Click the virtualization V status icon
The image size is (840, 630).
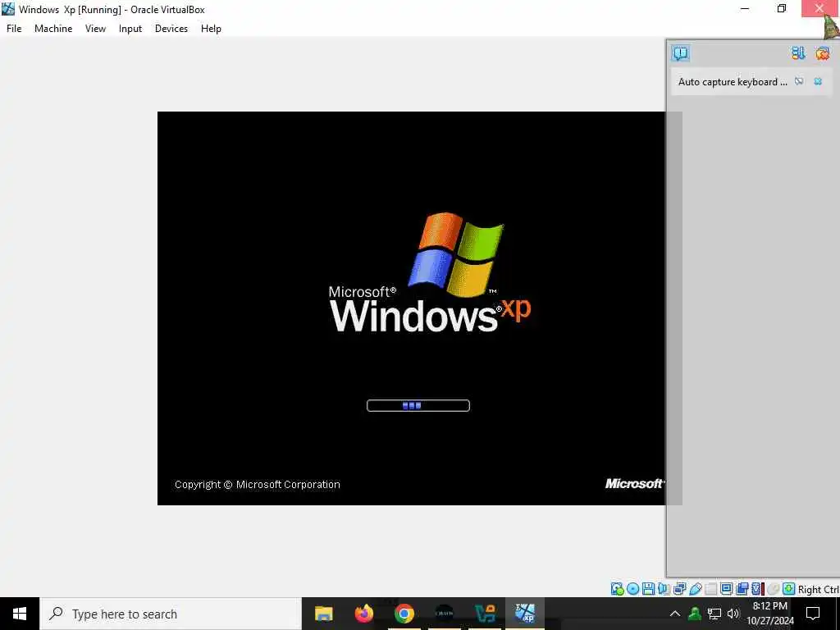point(757,589)
